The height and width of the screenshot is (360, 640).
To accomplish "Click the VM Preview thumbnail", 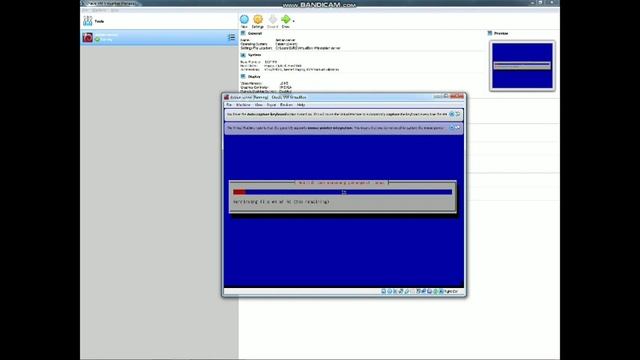I will pyautogui.click(x=522, y=66).
